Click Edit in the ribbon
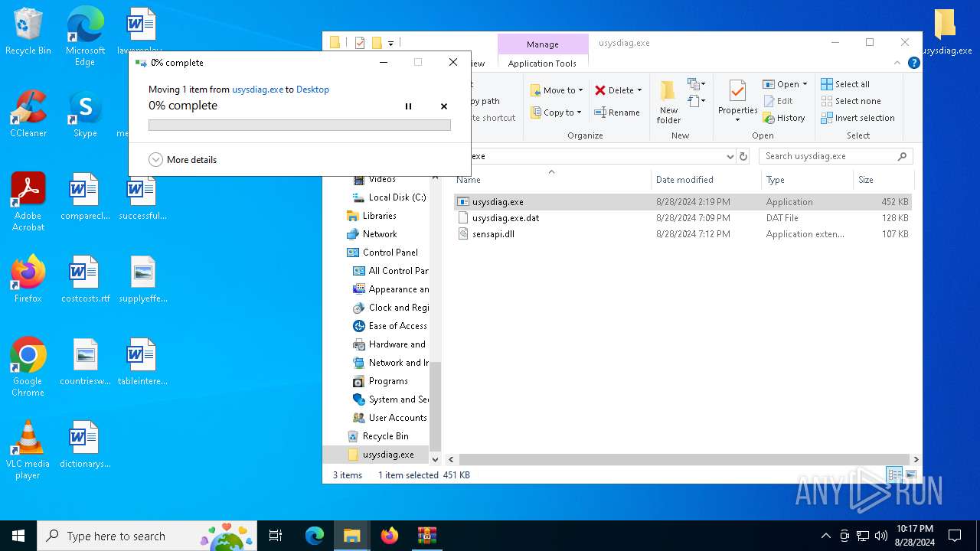Image resolution: width=980 pixels, height=551 pixels. point(779,101)
